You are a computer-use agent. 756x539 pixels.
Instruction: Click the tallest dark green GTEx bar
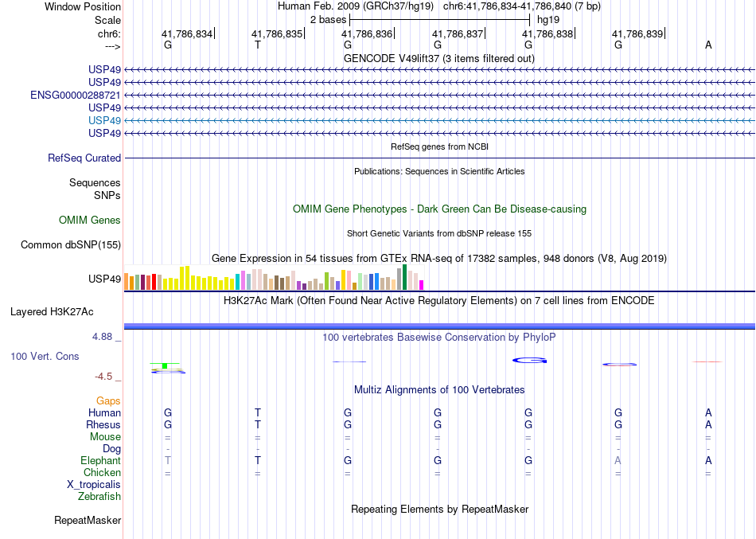(404, 277)
